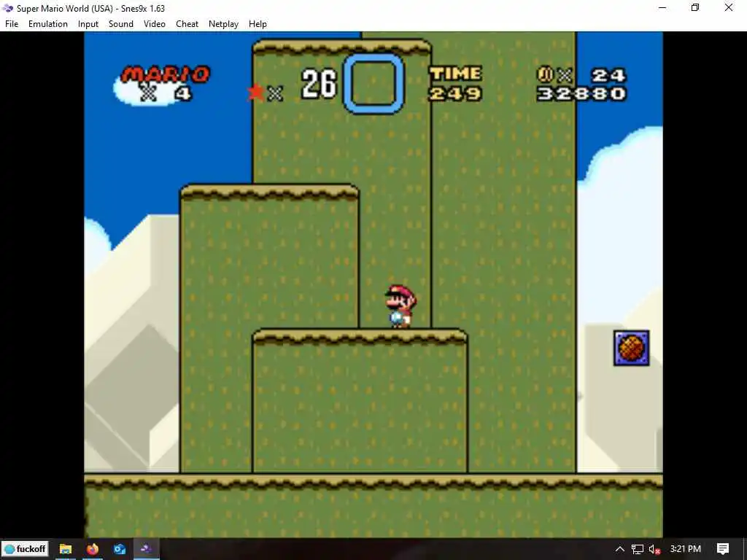The width and height of the screenshot is (747, 560).
Task: Open the Emulation menu
Action: [x=47, y=24]
